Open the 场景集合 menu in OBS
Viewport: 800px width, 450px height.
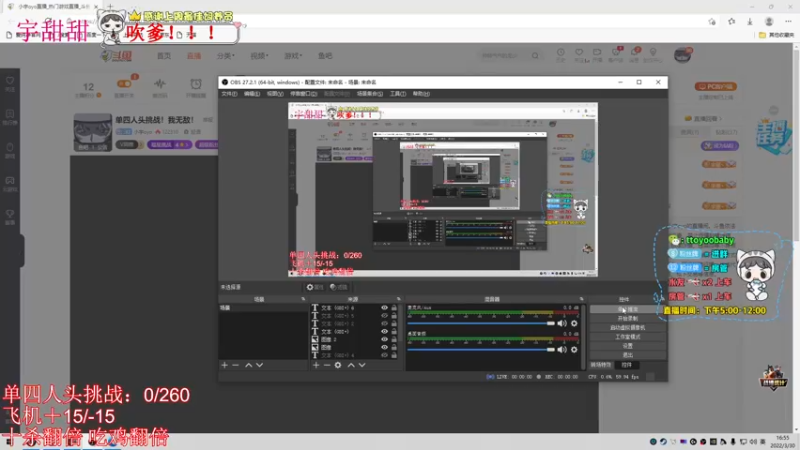(369, 94)
